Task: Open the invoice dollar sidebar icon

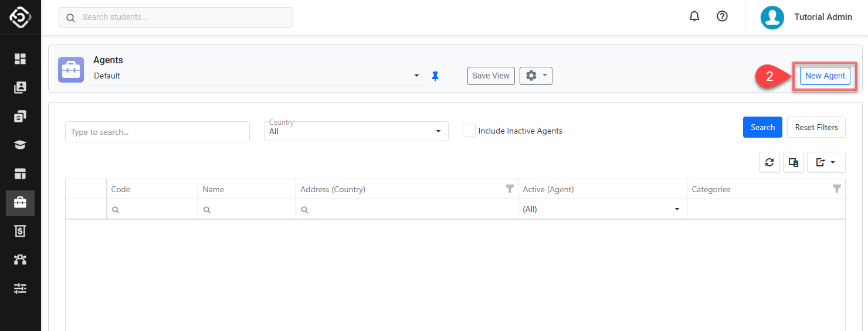Action: (21, 231)
